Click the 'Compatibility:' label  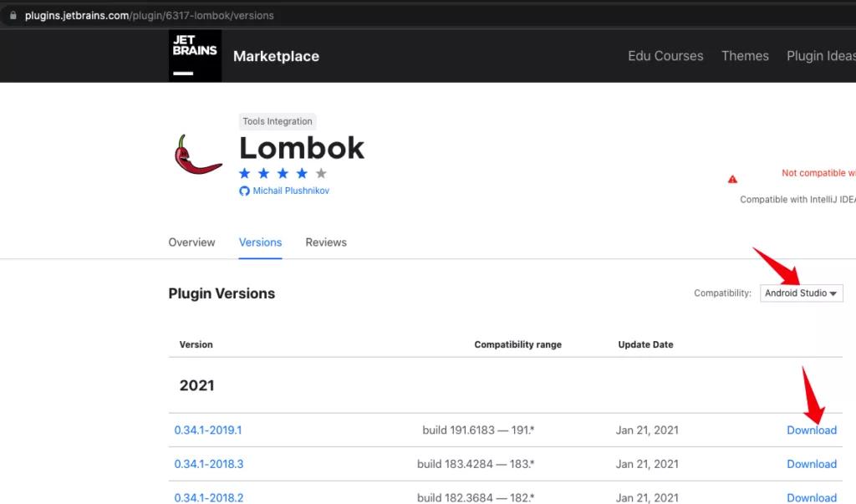tap(722, 293)
